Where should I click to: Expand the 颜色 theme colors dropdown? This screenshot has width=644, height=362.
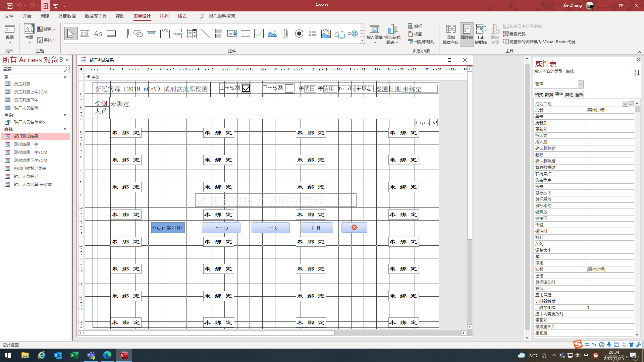[47, 29]
